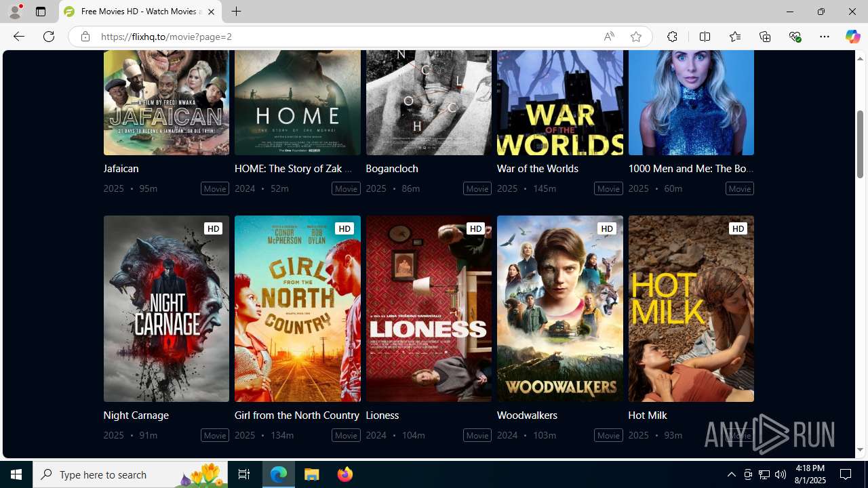
Task: Click the Movie tag under Jafaican
Action: click(215, 188)
